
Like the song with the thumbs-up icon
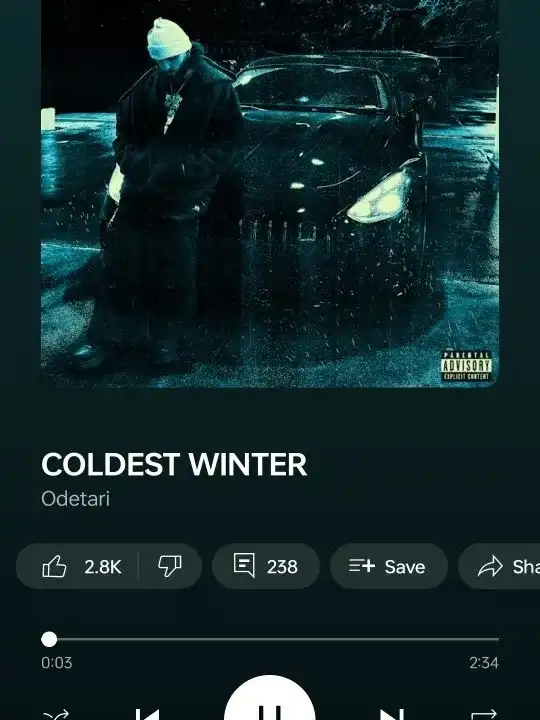tap(54, 566)
